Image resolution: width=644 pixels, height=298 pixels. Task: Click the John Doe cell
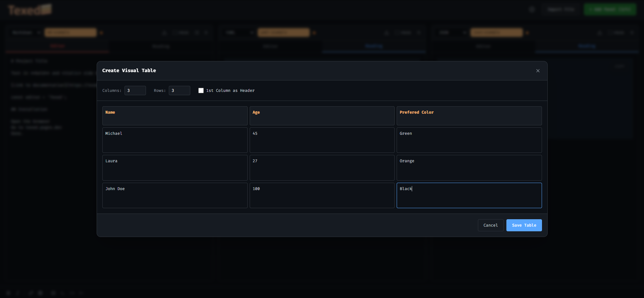point(175,195)
